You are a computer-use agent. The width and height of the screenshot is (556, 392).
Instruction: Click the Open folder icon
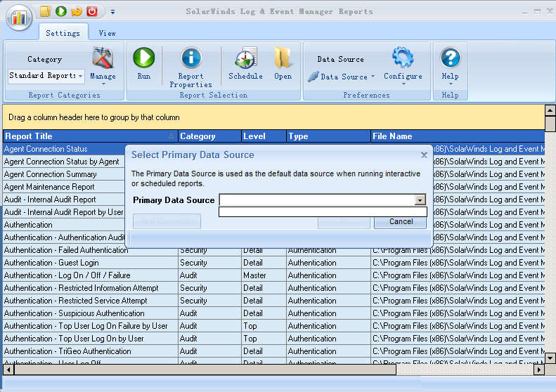coord(283,58)
